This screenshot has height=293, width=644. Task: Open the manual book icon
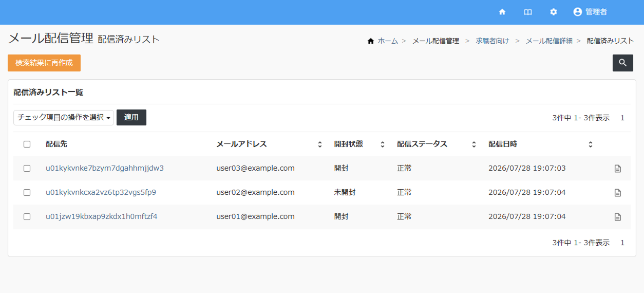point(528,12)
